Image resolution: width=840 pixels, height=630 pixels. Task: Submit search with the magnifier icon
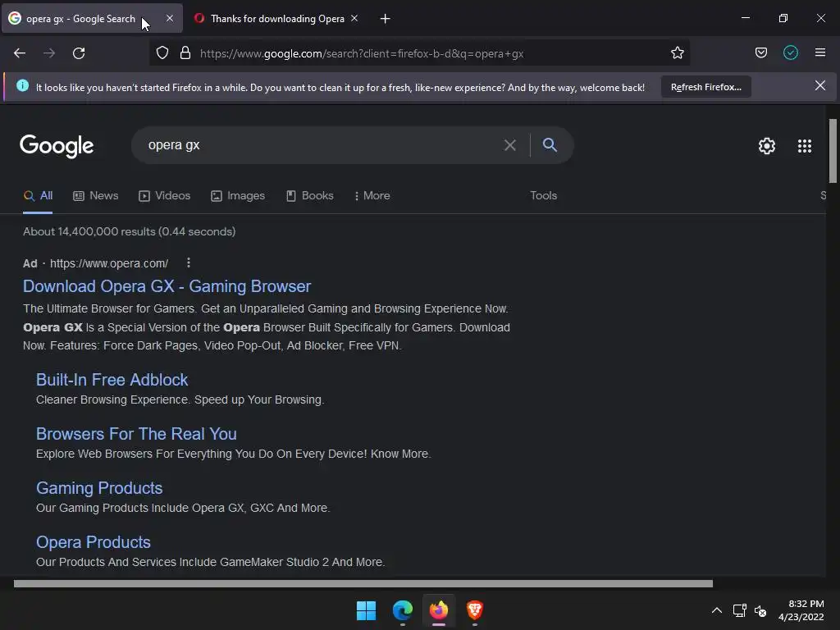coord(550,144)
